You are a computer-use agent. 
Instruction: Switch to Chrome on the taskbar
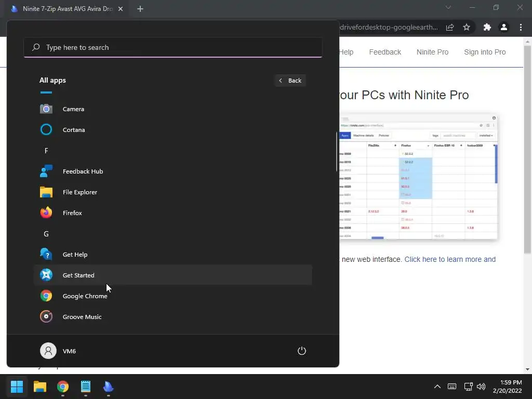pos(63,387)
